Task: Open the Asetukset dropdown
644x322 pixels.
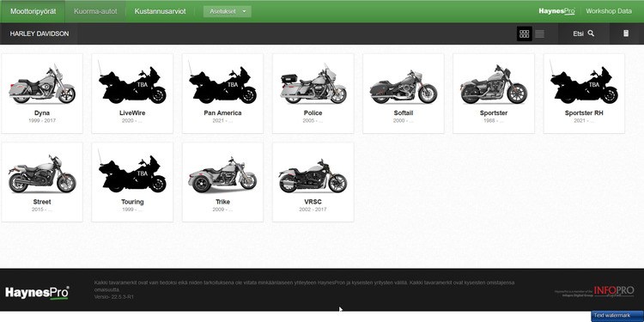Action: click(228, 11)
